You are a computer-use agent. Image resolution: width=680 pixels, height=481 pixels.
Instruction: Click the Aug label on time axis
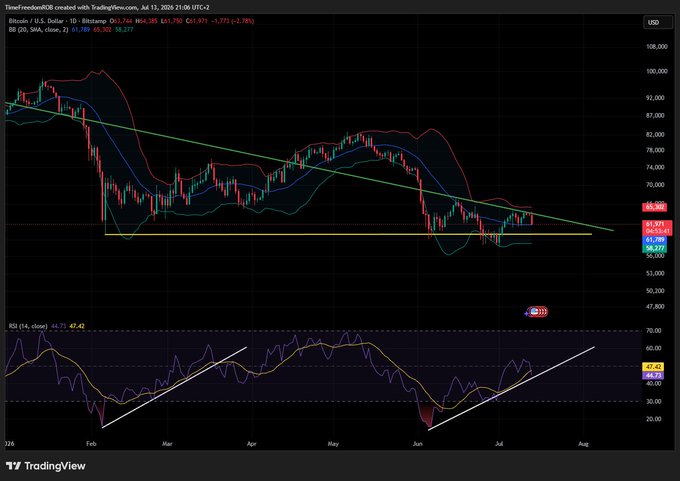pyautogui.click(x=583, y=444)
